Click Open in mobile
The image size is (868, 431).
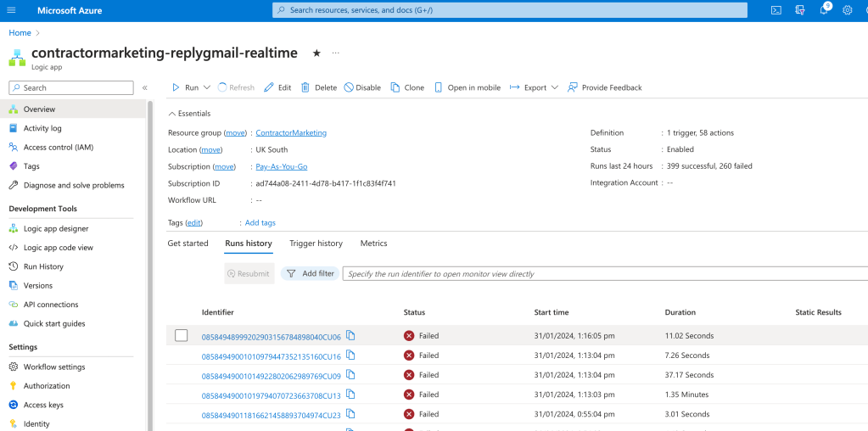point(468,87)
